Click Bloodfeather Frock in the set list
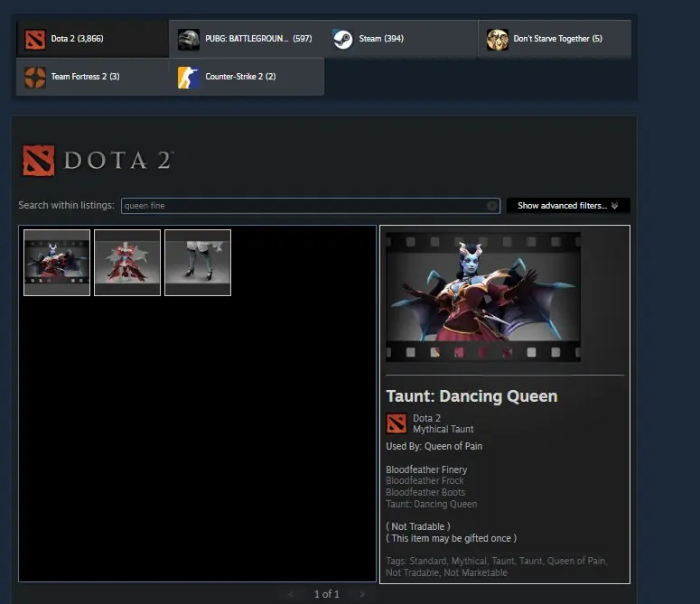Image resolution: width=700 pixels, height=604 pixels. tap(425, 480)
